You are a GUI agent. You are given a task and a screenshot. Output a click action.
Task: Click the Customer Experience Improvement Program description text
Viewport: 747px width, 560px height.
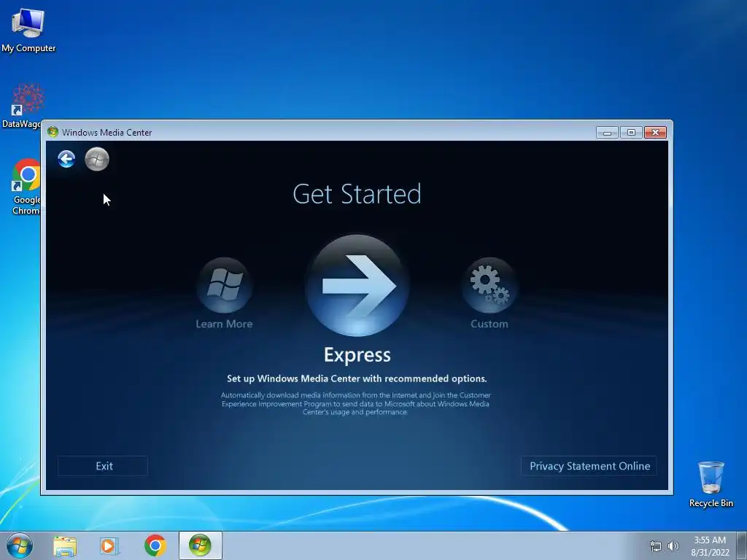(x=355, y=403)
